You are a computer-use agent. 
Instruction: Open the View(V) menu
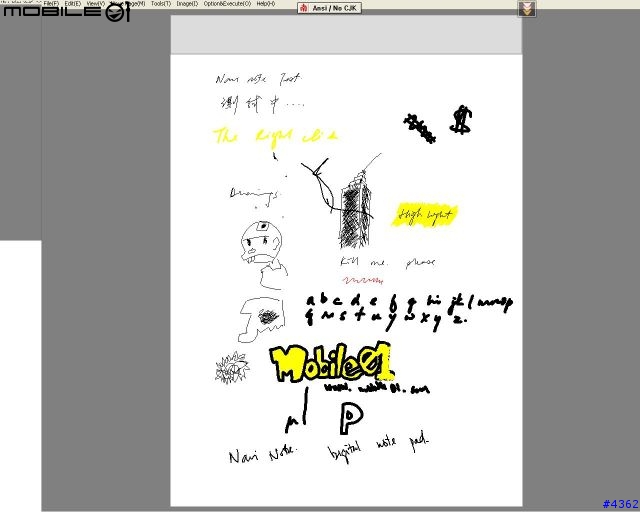(x=96, y=4)
